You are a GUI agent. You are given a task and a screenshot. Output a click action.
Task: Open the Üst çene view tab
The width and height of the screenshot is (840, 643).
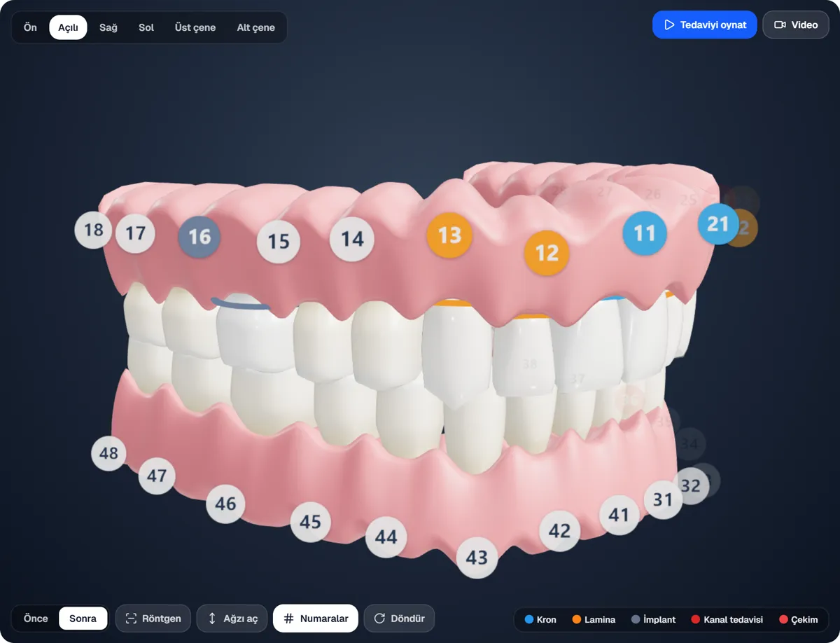pos(195,27)
